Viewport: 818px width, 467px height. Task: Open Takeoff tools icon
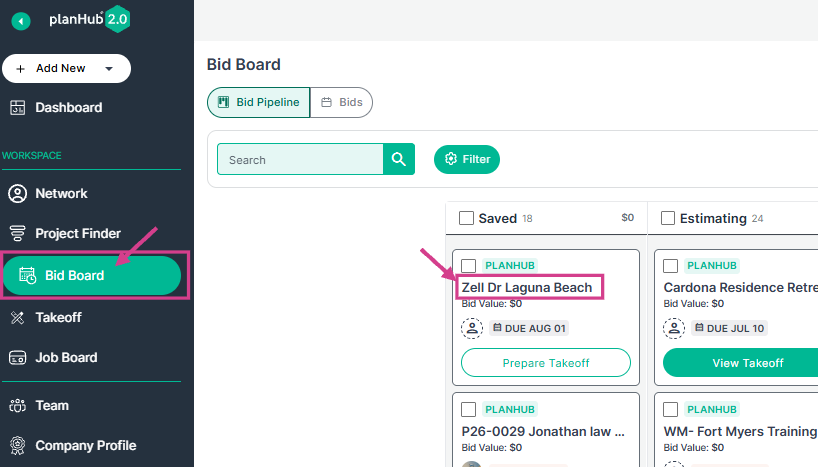tap(18, 317)
